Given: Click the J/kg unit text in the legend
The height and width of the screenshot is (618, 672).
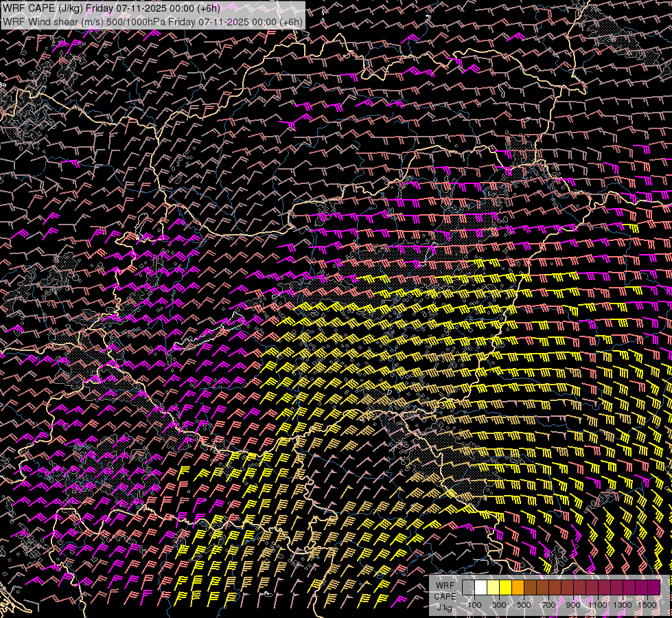Looking at the screenshot, I should click(445, 607).
